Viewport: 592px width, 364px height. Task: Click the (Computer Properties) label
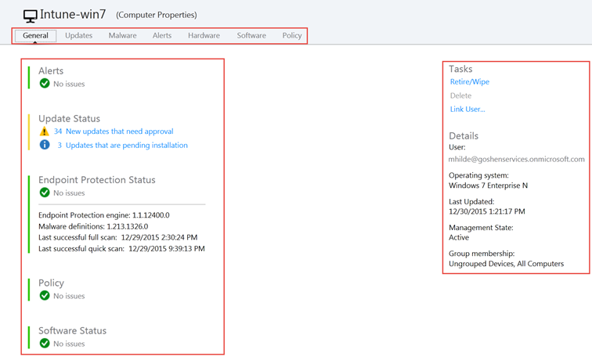pos(157,15)
